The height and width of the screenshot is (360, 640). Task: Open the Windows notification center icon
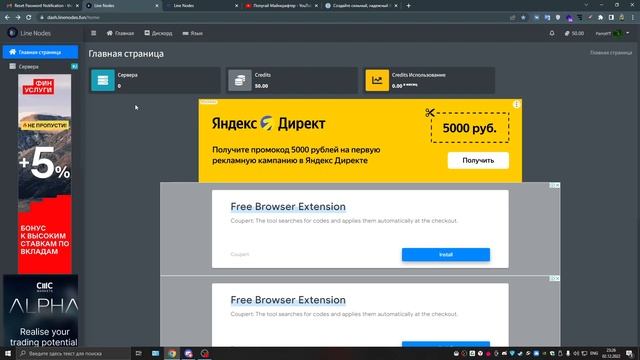(630, 353)
